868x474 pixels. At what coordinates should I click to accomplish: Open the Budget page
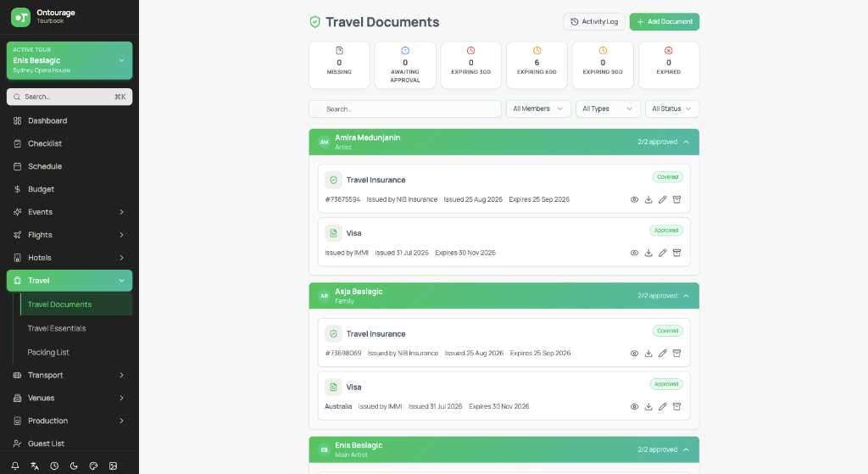coord(70,189)
